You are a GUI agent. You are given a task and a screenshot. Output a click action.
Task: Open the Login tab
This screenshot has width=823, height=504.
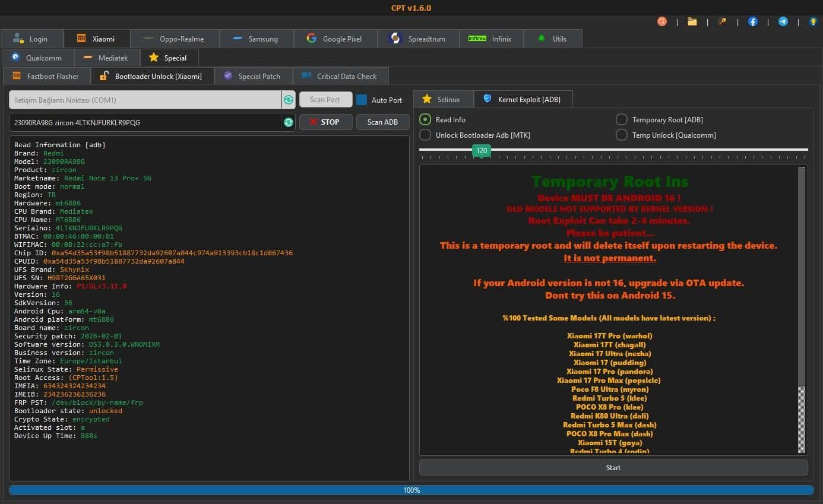click(x=31, y=39)
